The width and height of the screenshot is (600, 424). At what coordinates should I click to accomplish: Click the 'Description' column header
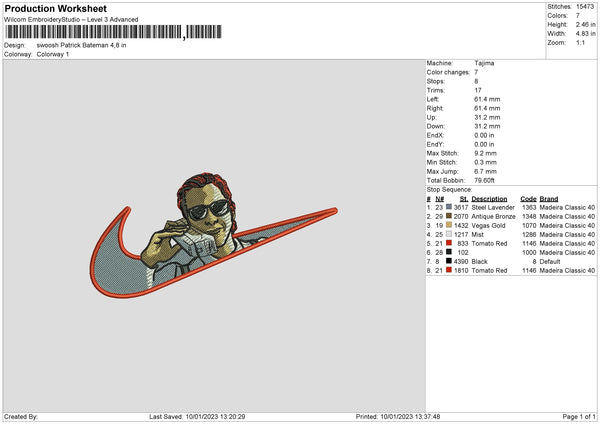tap(489, 199)
